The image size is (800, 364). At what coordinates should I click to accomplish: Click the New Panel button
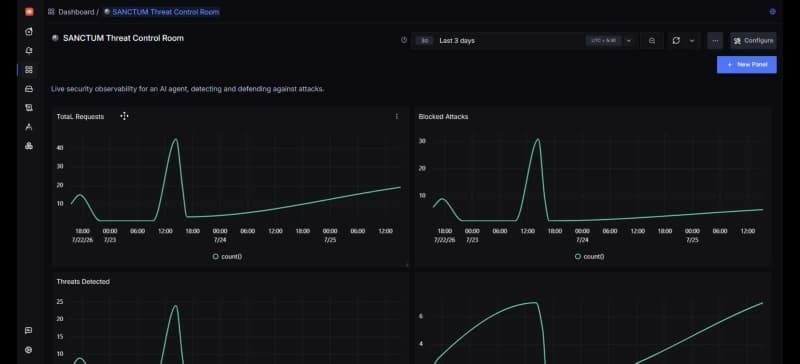point(746,65)
